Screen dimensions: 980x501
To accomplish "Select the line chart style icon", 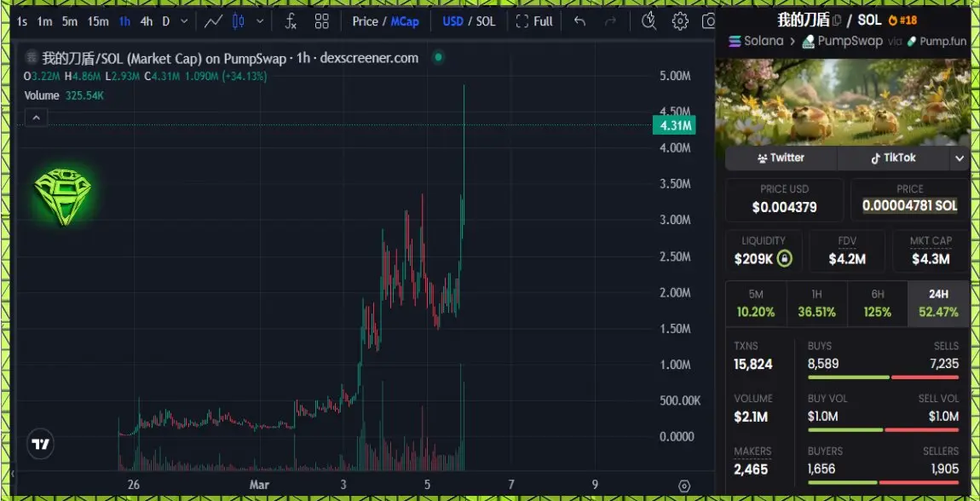I will [x=213, y=21].
